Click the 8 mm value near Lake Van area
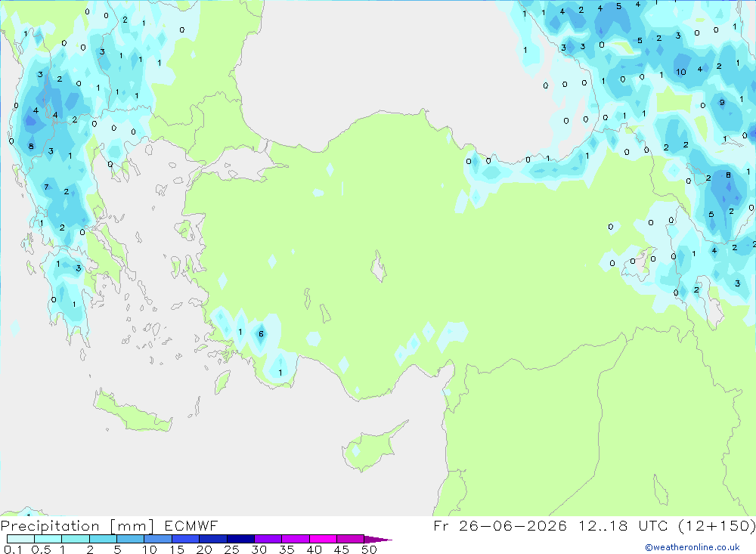This screenshot has height=554, width=756. click(x=728, y=175)
